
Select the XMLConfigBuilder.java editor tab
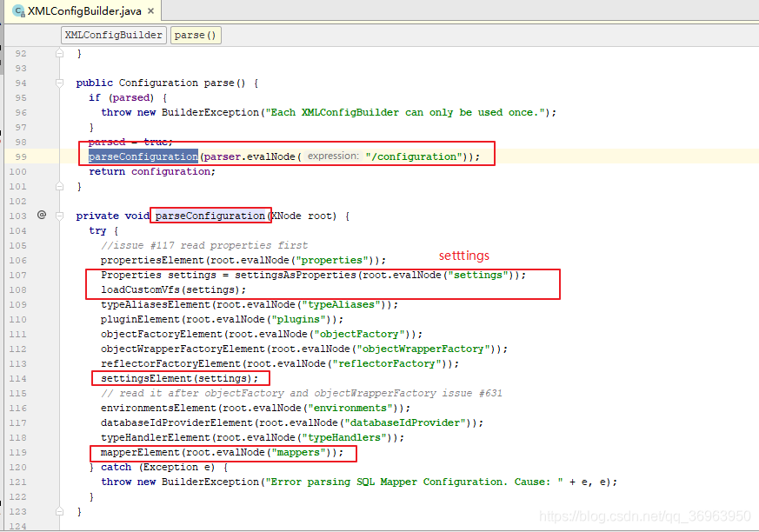point(83,10)
